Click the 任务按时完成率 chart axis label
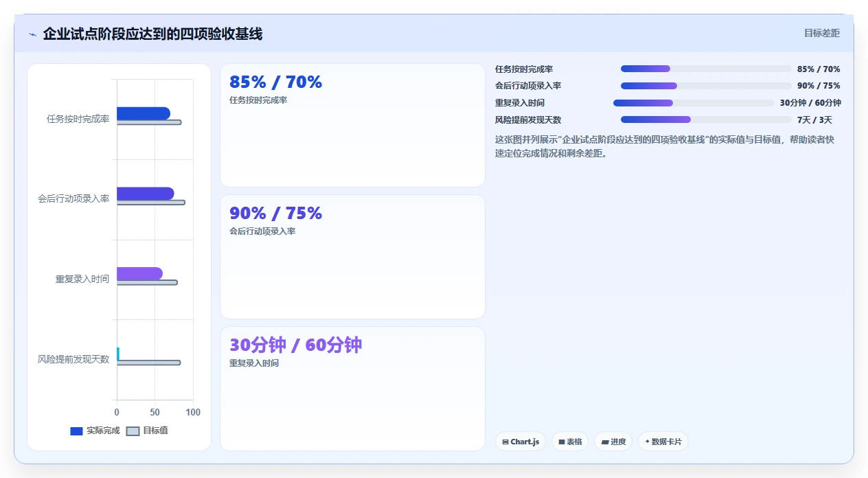The width and height of the screenshot is (868, 478). (78, 119)
